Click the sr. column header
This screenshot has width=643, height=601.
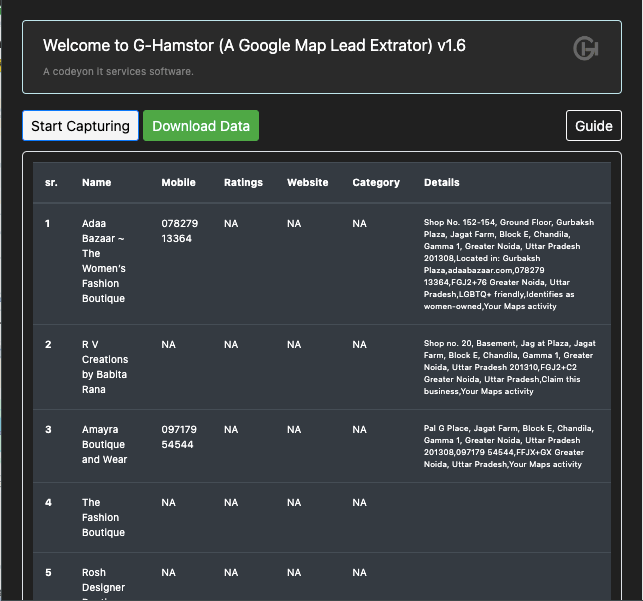click(x=51, y=183)
